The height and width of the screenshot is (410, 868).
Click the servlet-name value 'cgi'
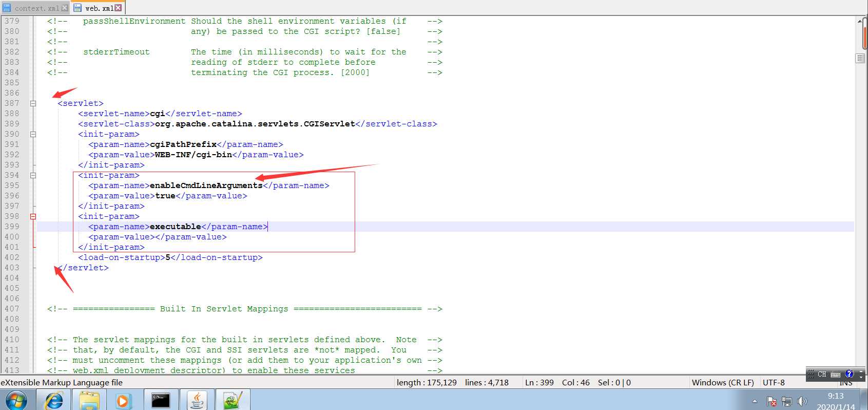point(158,114)
